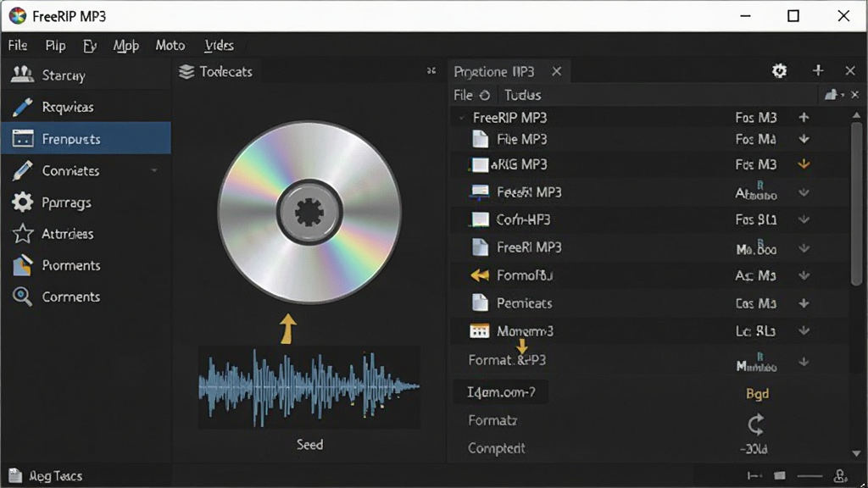
Task: Open the Vides menu
Action: pos(220,46)
